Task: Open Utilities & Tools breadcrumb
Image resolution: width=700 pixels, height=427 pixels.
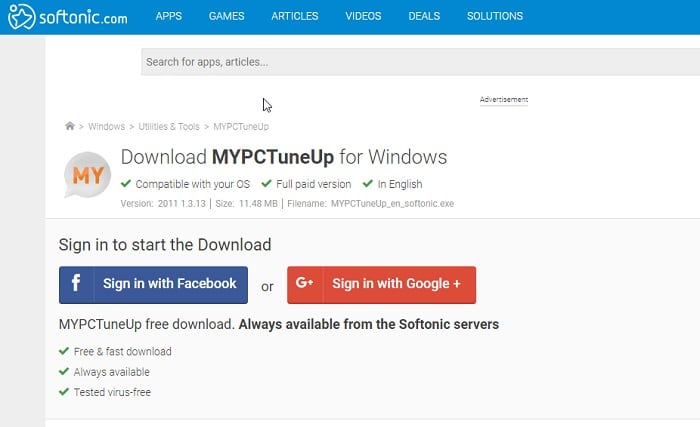Action: [x=169, y=126]
